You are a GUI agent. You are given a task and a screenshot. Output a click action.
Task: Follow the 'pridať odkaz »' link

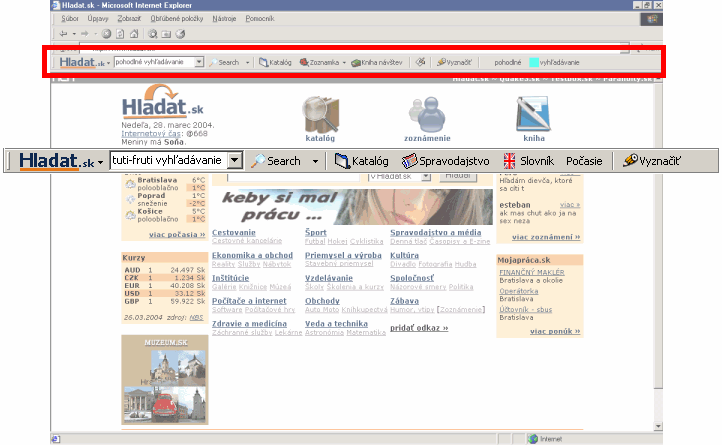(x=419, y=328)
